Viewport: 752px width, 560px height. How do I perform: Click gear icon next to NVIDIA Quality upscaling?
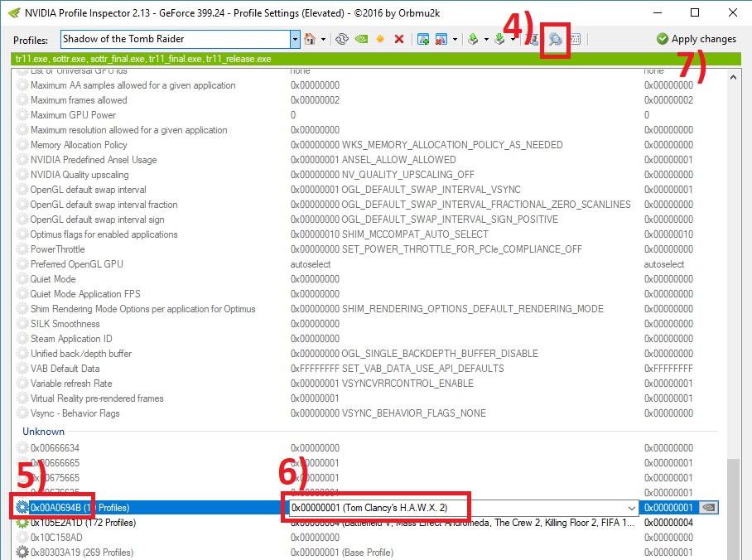[x=22, y=174]
